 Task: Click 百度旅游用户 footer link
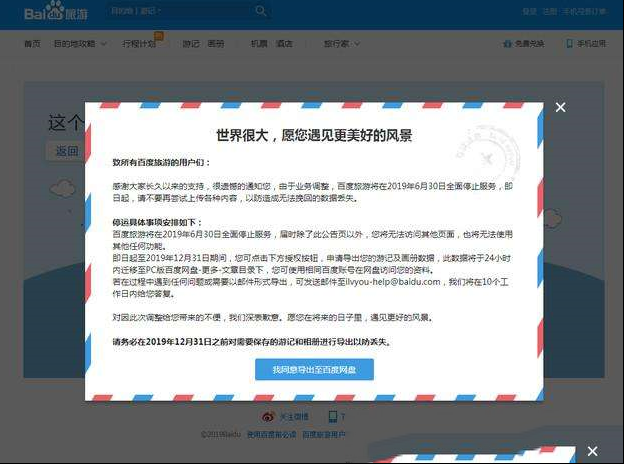pos(324,435)
